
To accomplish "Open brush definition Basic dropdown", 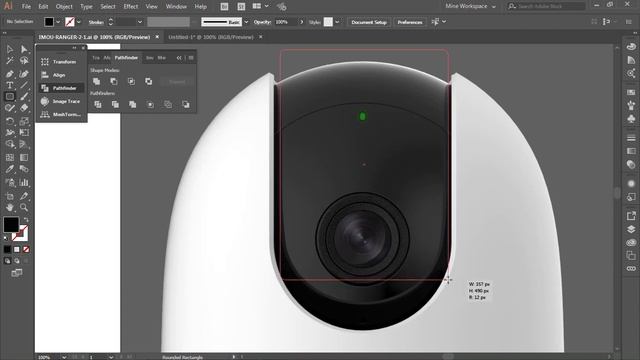I will (x=246, y=22).
